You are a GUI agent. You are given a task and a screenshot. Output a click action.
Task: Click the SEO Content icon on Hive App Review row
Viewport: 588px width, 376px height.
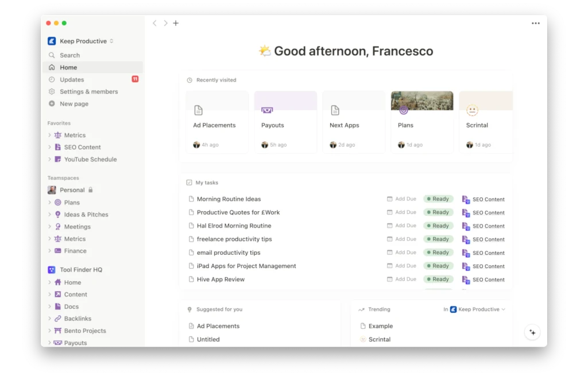(x=466, y=280)
